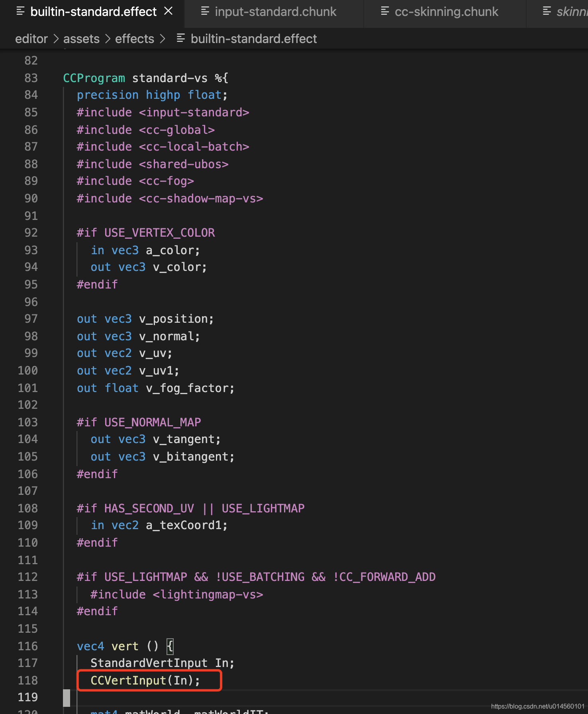This screenshot has height=714, width=588.
Task: Click the file icon in the breadcrumb
Action: click(180, 38)
